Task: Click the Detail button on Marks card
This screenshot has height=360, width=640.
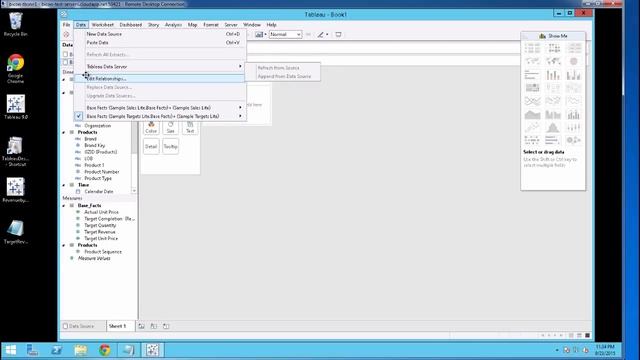Action: pos(151,147)
